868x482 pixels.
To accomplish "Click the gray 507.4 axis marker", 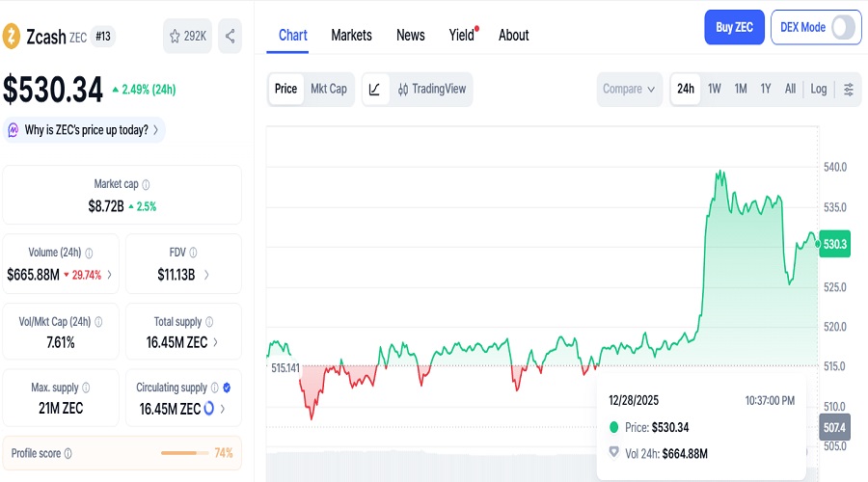I will [x=835, y=427].
